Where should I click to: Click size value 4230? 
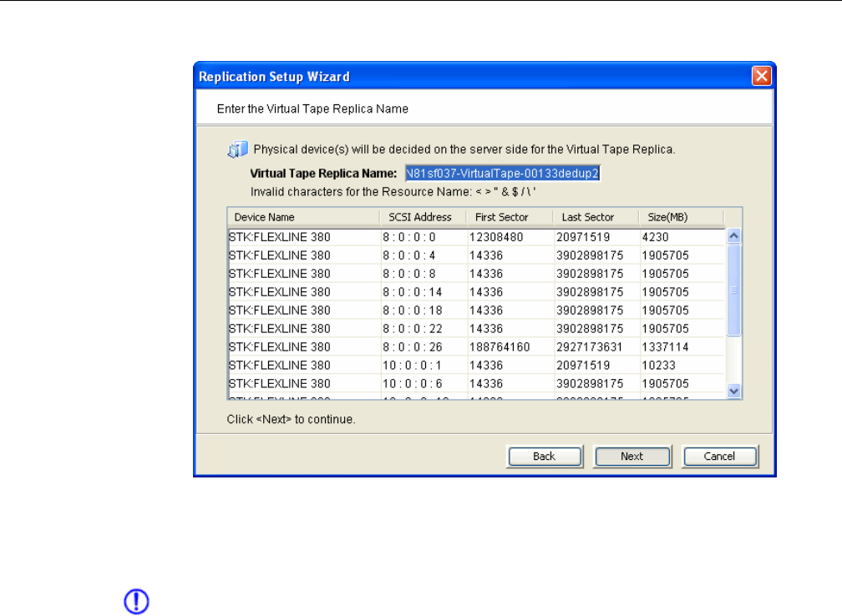pos(655,237)
